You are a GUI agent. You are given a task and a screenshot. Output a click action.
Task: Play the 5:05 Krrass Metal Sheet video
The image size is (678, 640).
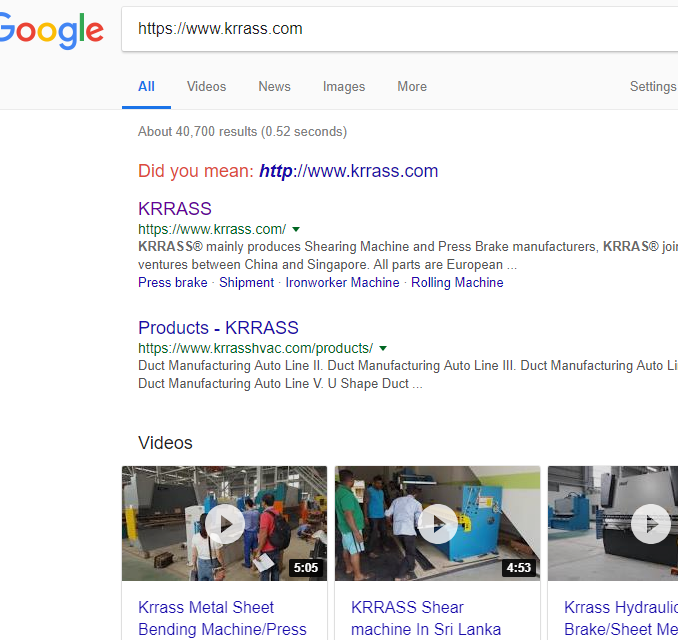(224, 524)
